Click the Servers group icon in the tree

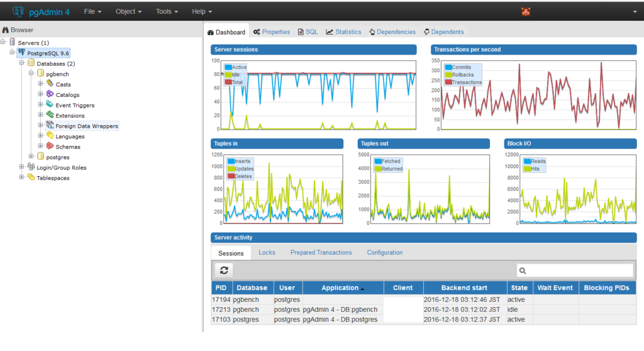[13, 42]
